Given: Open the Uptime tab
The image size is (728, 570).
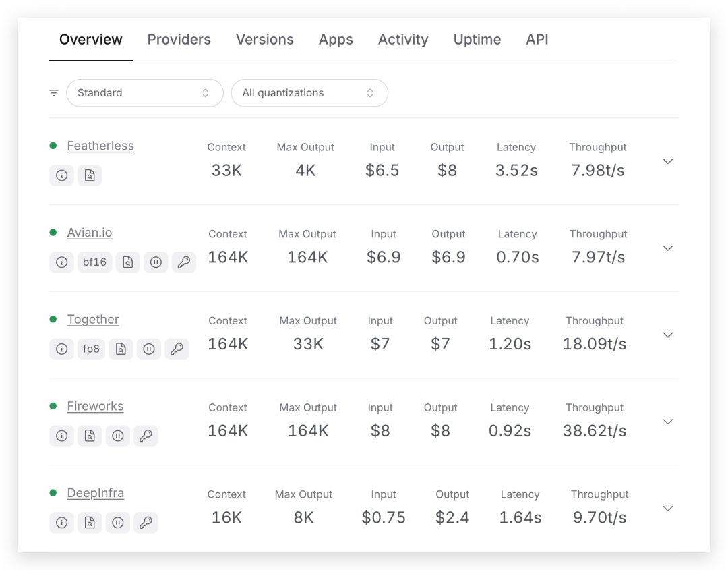Looking at the screenshot, I should pos(477,39).
